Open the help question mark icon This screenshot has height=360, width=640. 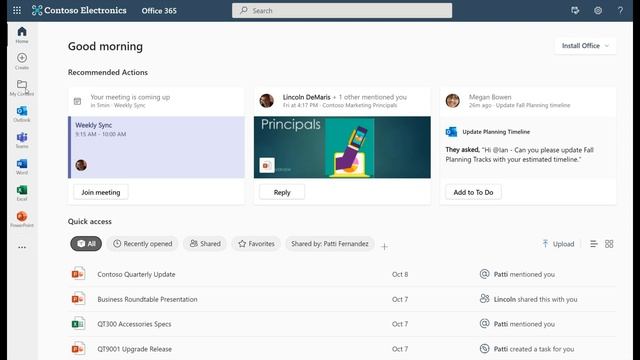(x=620, y=11)
